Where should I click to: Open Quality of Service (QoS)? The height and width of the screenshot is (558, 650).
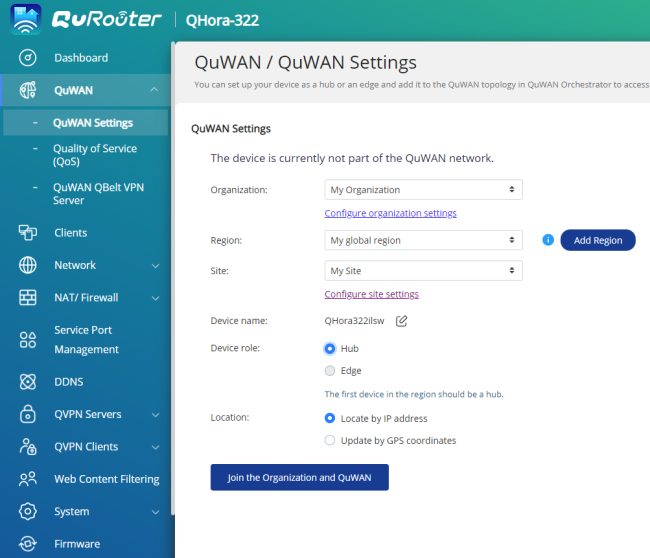95,155
